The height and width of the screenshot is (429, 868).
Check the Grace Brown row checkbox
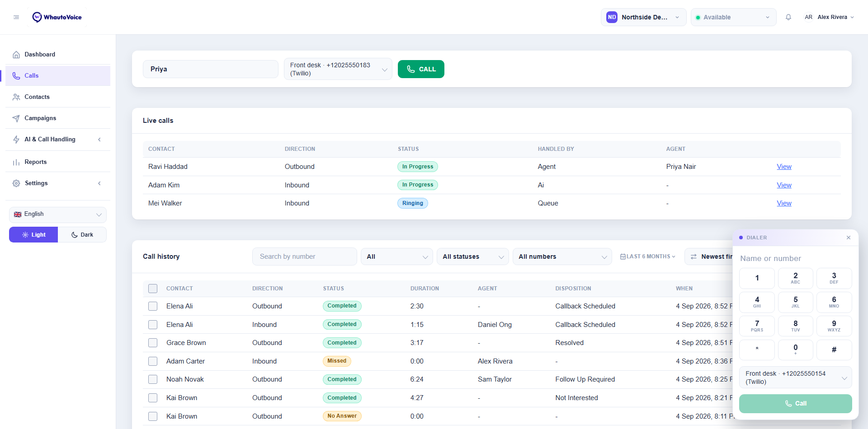click(x=153, y=343)
